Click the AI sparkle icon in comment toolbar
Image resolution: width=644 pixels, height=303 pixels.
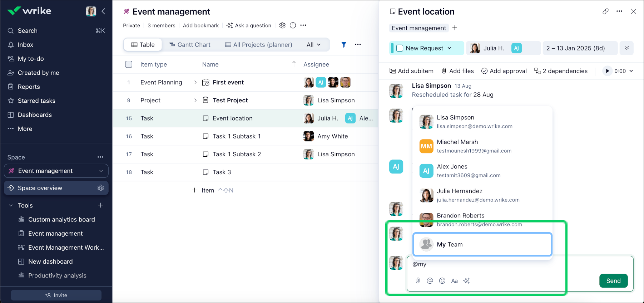click(x=466, y=281)
